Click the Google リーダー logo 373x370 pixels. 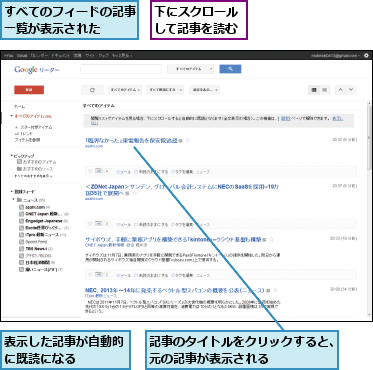[37, 70]
